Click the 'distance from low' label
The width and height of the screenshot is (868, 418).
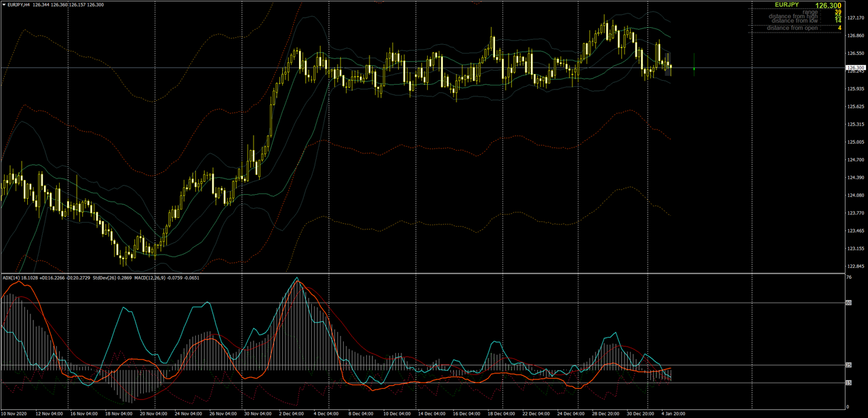795,21
